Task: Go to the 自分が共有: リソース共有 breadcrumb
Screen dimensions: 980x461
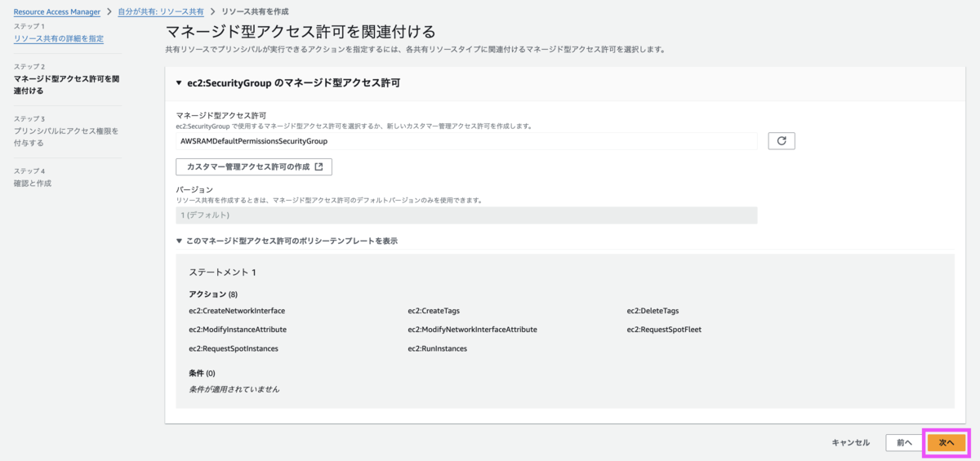Action: [160, 12]
